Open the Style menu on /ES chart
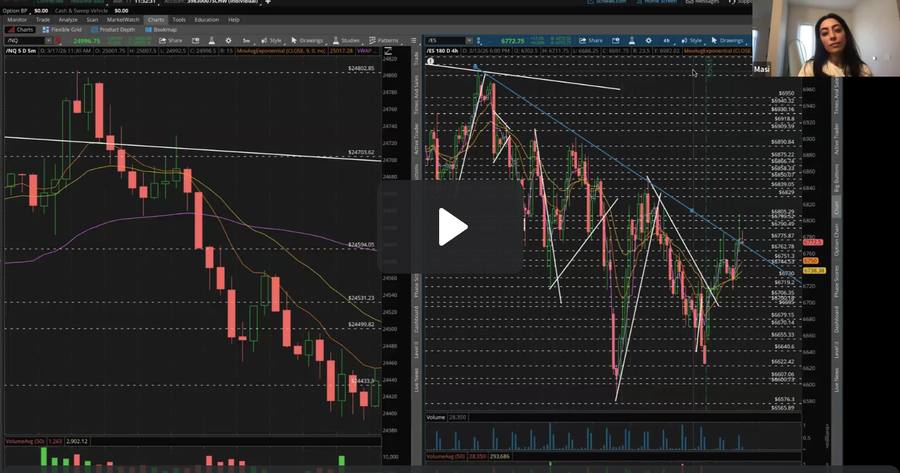900x473 pixels. (x=691, y=41)
